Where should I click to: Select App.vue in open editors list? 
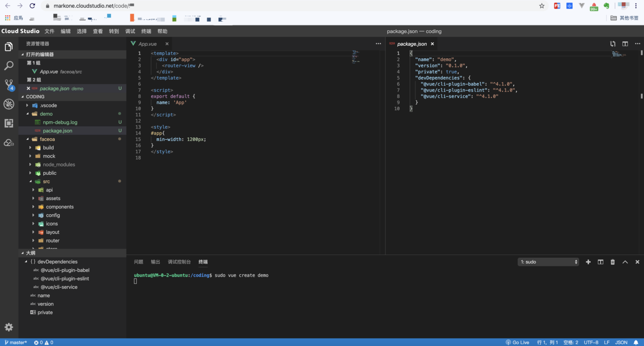pos(72,71)
